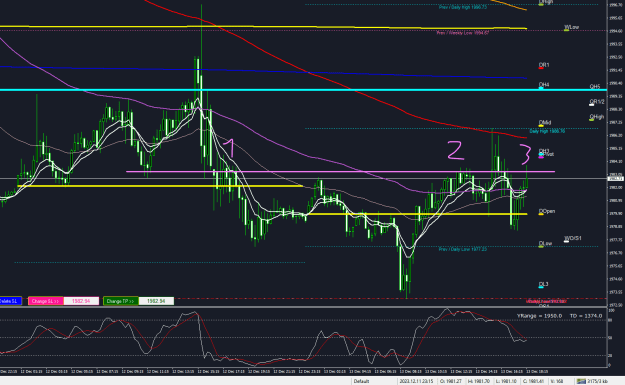Open the connection status bars icon
This screenshot has width=625, height=385.
(x=581, y=381)
